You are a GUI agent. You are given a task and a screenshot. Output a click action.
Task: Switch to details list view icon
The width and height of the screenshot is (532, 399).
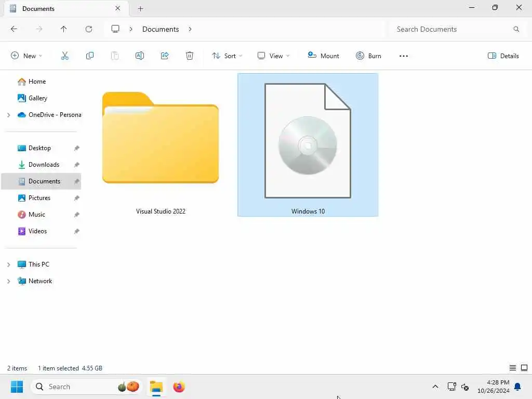pyautogui.click(x=513, y=368)
